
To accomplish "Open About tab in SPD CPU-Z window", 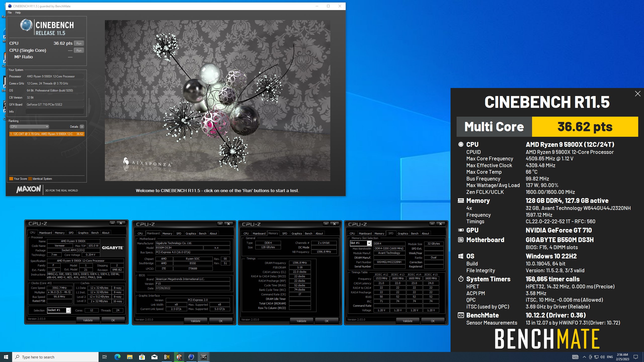I will [425, 234].
